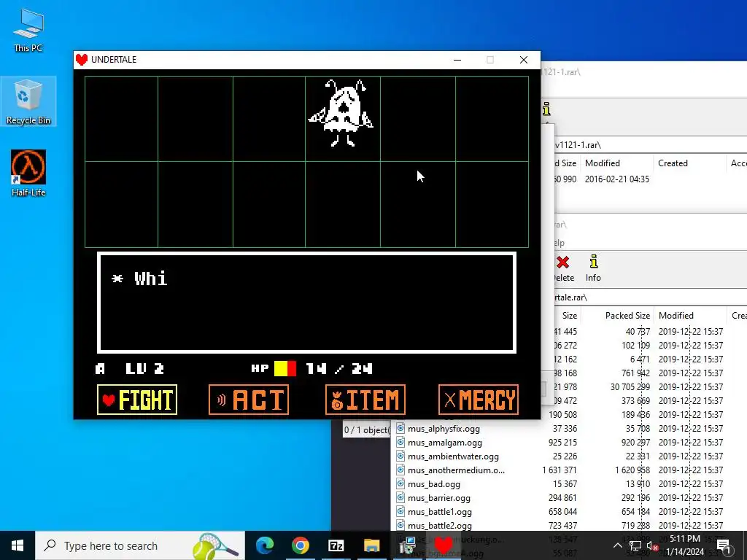This screenshot has width=747, height=560.
Task: Click the Whimsun enemy sprite
Action: point(341,113)
